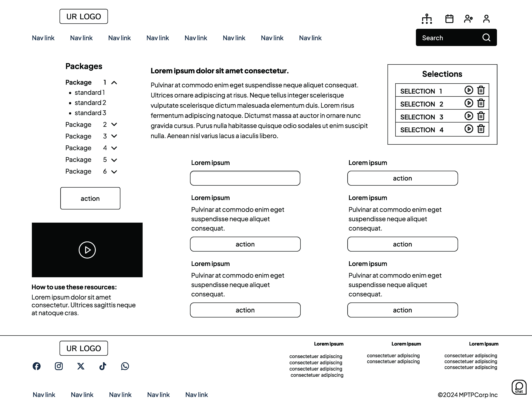Open the org chart hierarchy icon
Image resolution: width=532 pixels, height=399 pixels.
(427, 19)
